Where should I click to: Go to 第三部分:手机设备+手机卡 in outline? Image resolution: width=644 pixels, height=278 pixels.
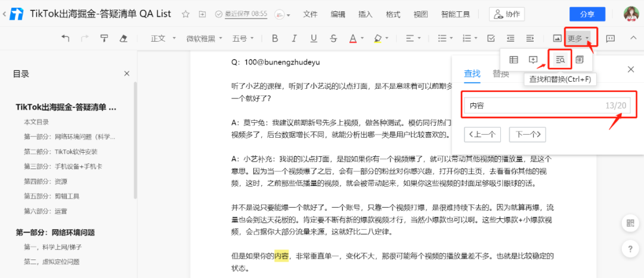(x=64, y=166)
